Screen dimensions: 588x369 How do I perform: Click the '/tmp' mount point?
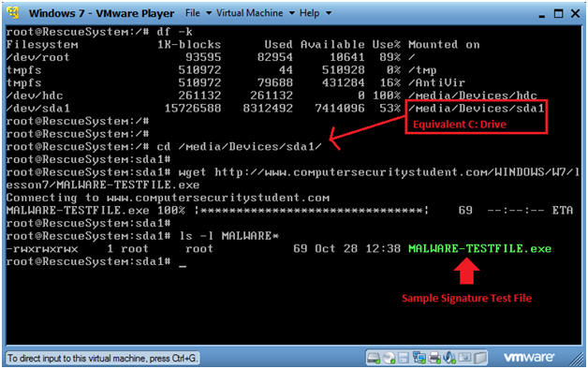click(x=422, y=70)
